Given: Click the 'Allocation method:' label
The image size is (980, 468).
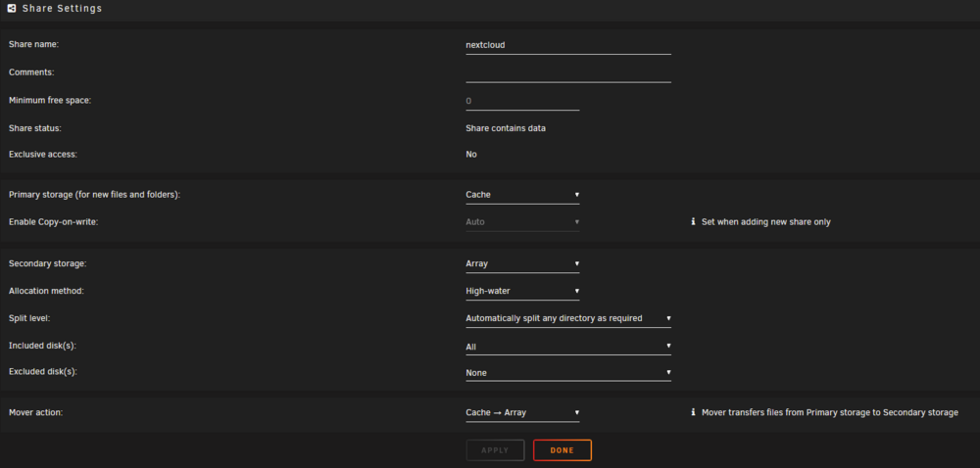Looking at the screenshot, I should click(x=46, y=291).
